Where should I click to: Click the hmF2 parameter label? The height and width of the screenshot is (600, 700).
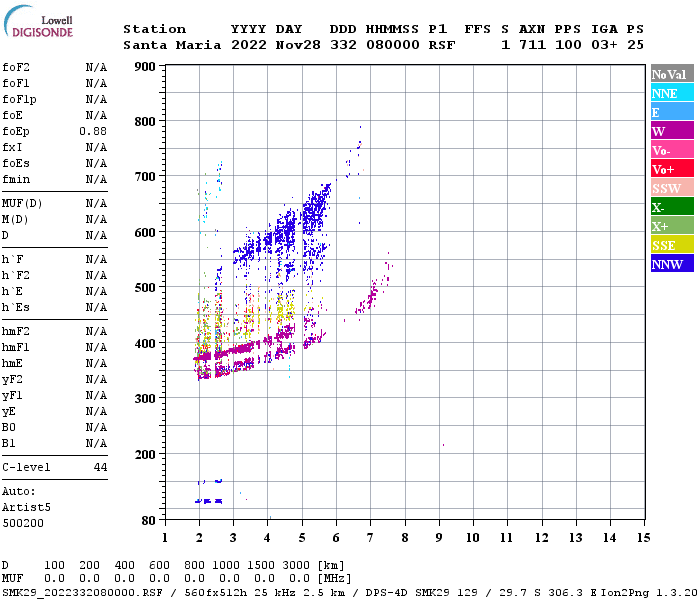(x=16, y=331)
